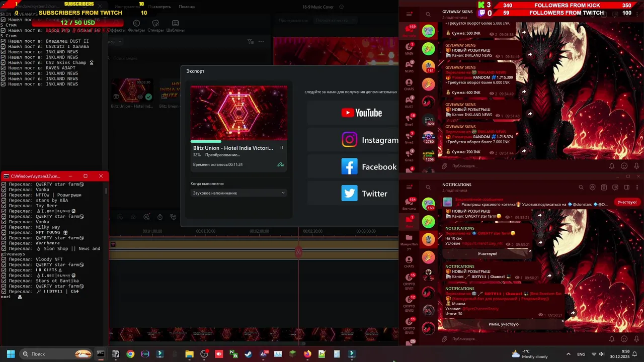This screenshot has width=644, height=362.
Task: Open comments icon in NOTIFICATIONS header
Action: [615, 187]
